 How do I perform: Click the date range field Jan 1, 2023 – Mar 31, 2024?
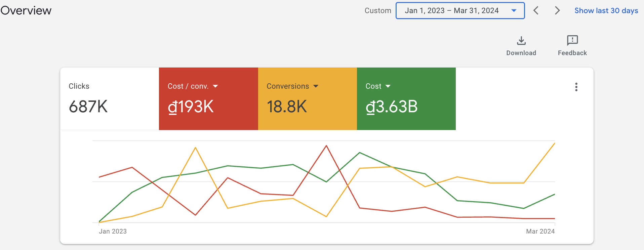tap(460, 11)
